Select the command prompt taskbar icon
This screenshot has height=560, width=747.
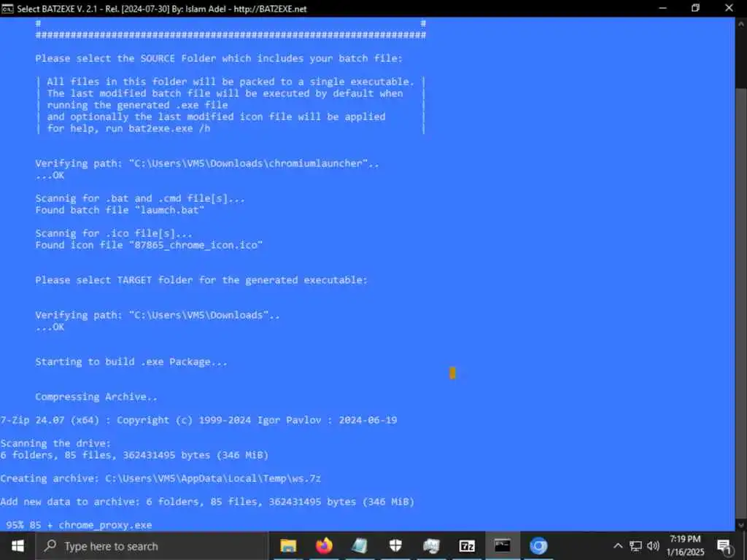tap(503, 545)
